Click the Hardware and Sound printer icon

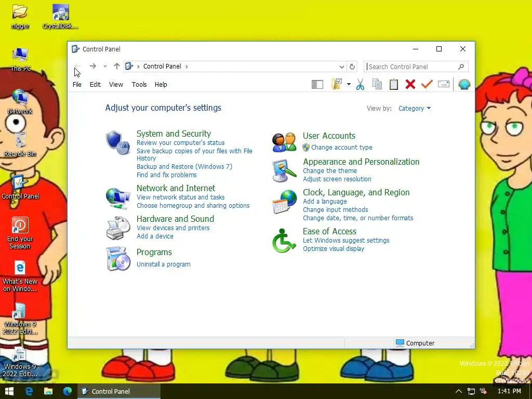tap(118, 228)
